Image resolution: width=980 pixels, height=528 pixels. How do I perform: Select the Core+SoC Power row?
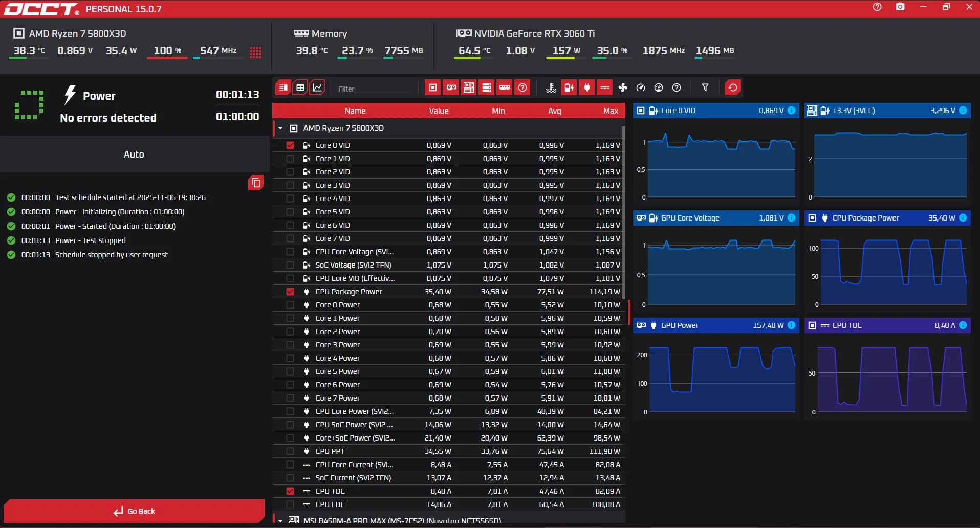(449, 438)
